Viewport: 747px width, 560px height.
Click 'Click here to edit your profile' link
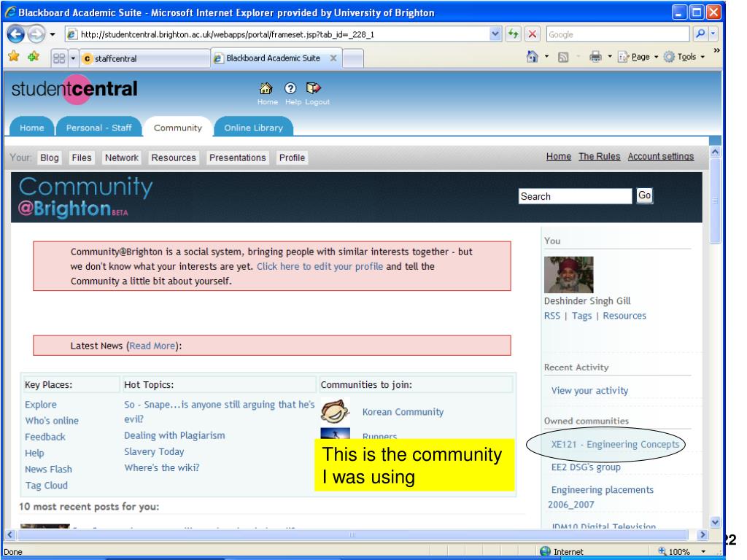tap(320, 266)
